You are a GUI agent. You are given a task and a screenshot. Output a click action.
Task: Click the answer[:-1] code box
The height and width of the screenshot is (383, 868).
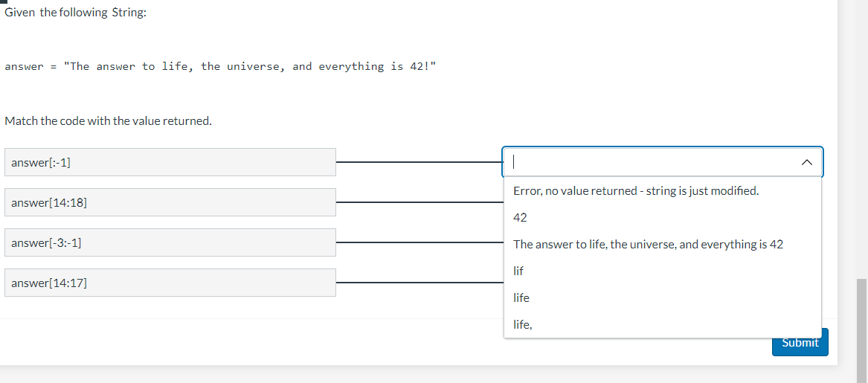(x=170, y=162)
